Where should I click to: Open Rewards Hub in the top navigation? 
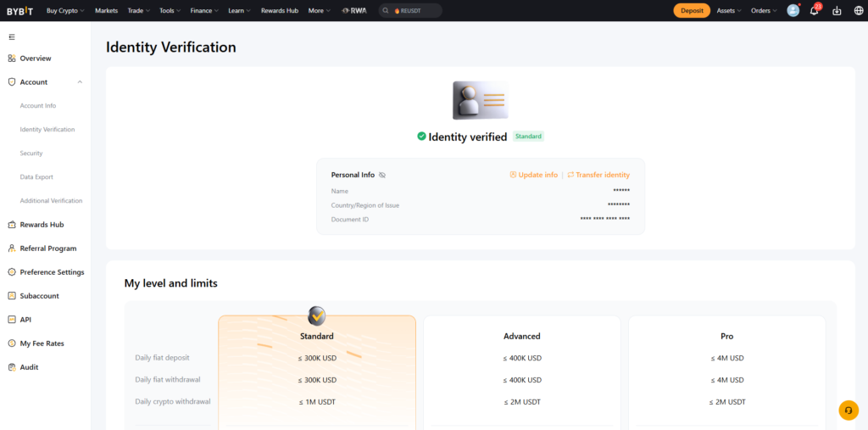pyautogui.click(x=280, y=10)
